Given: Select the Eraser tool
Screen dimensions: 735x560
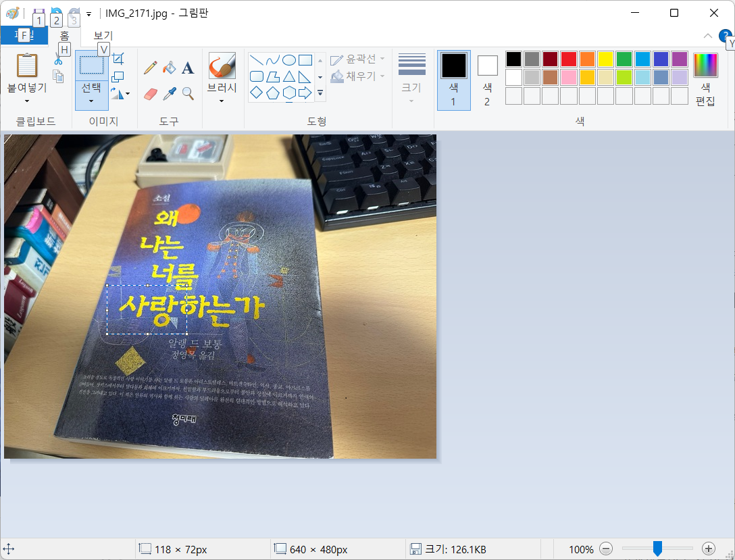Looking at the screenshot, I should [x=151, y=94].
